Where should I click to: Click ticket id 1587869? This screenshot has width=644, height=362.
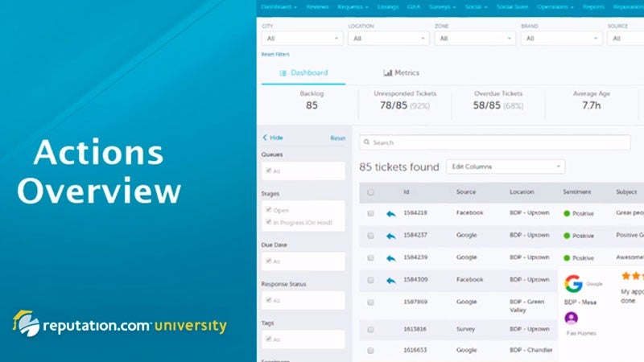(x=415, y=302)
